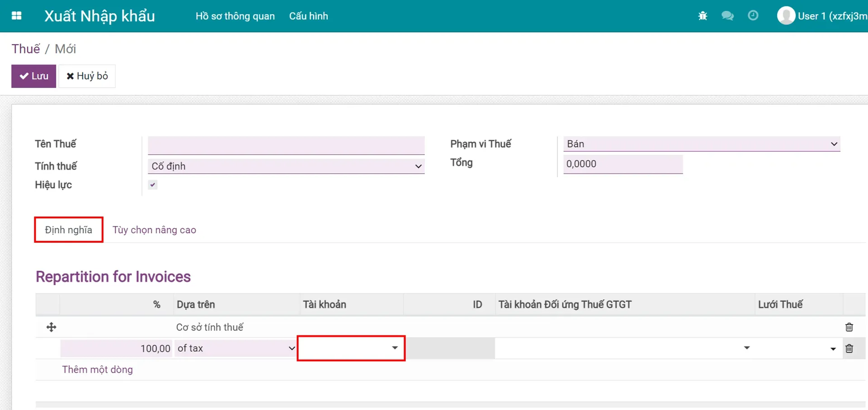Go back to Thuế breadcrumb
This screenshot has height=410, width=868.
tap(26, 49)
